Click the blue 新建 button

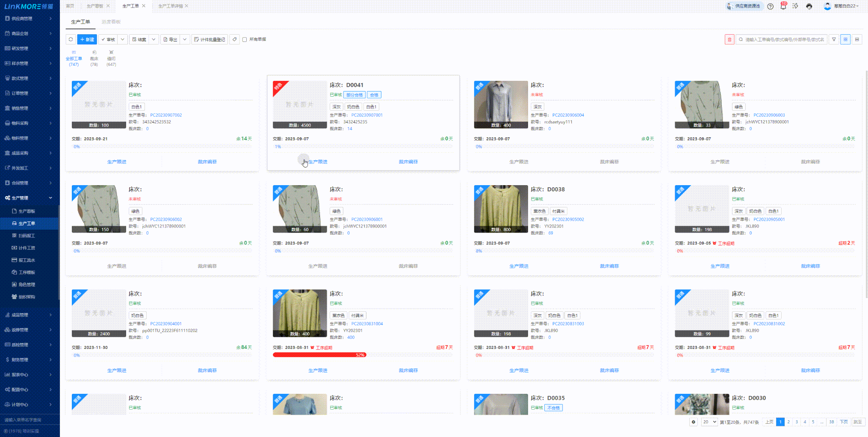click(87, 39)
